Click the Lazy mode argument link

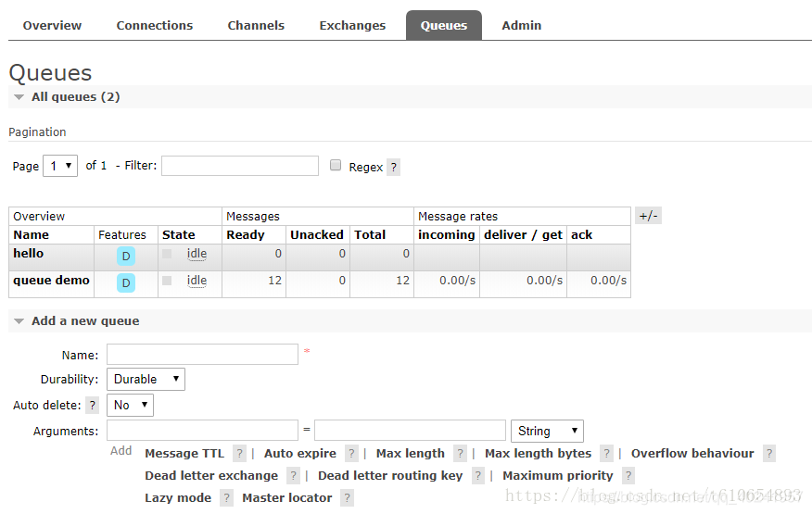tap(178, 498)
